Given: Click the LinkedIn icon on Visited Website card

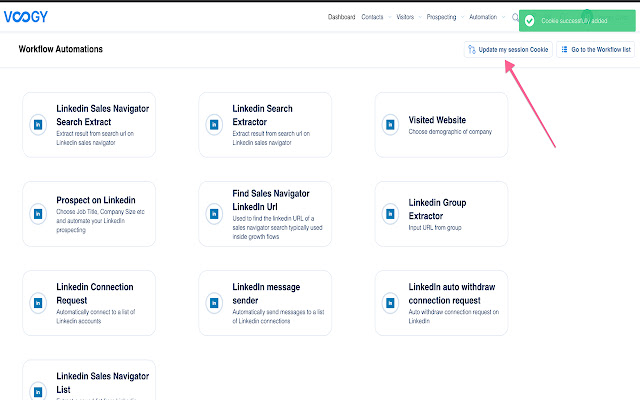Looking at the screenshot, I should click(390, 124).
